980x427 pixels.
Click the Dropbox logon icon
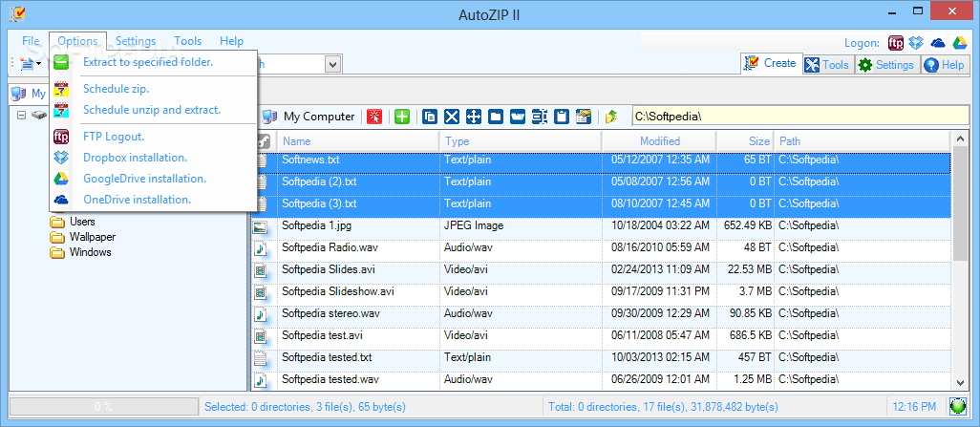pos(916,43)
